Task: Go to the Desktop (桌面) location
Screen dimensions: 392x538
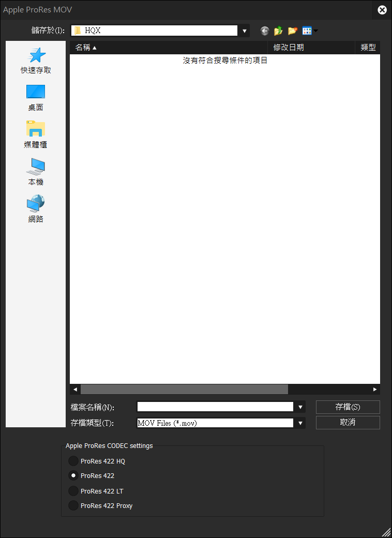Action: click(x=36, y=98)
